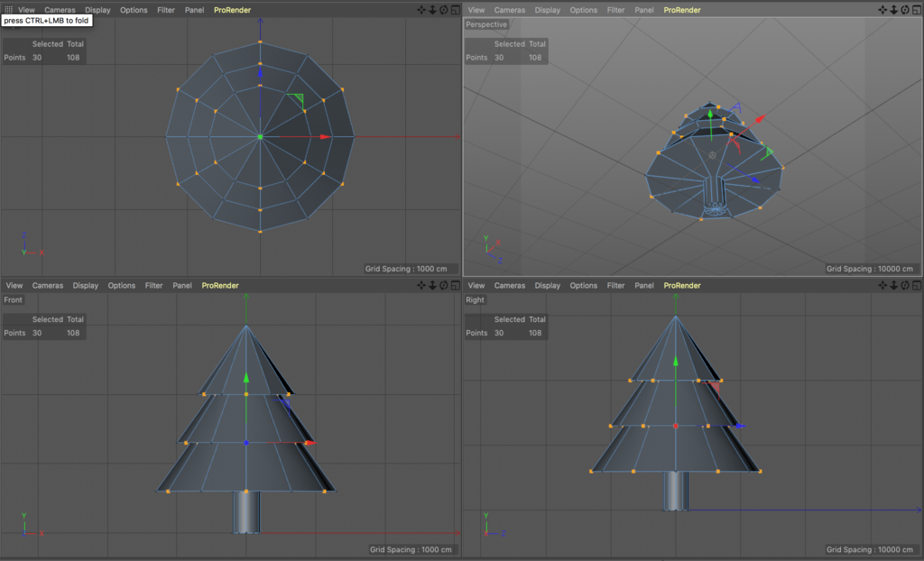Open the Panel menu in the Top viewport
Image resolution: width=924 pixels, height=561 pixels.
(195, 10)
